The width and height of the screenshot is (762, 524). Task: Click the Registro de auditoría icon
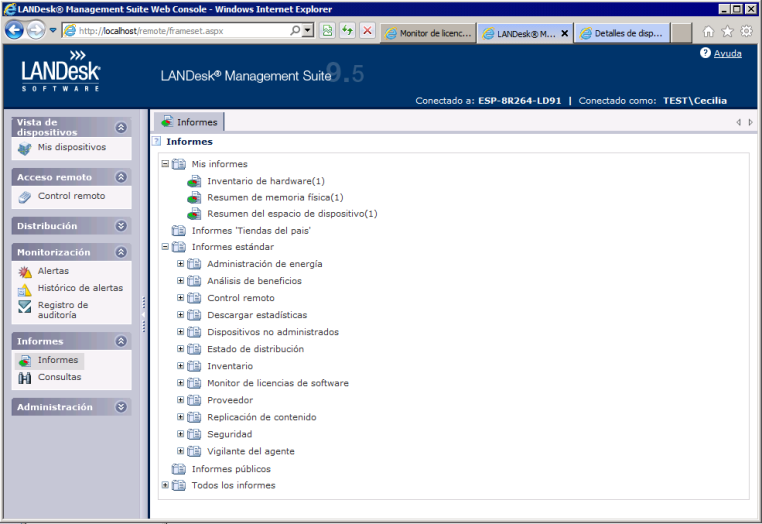click(x=24, y=307)
